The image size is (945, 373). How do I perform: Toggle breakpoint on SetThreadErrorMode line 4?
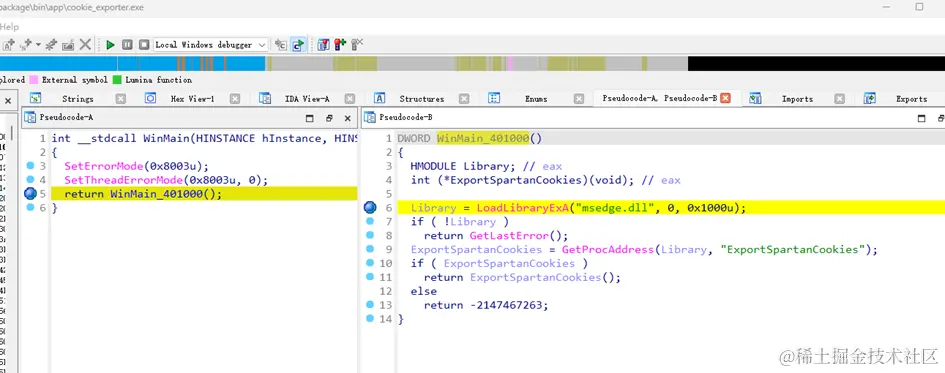pos(30,180)
